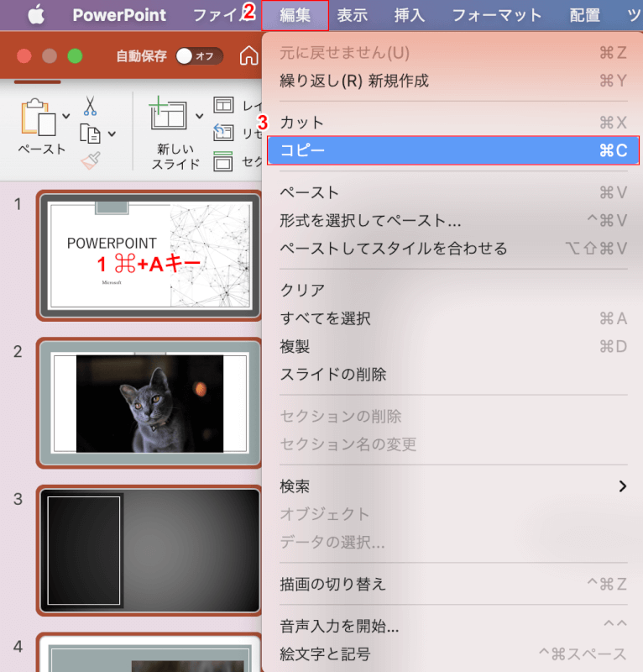This screenshot has width=643, height=672.
Task: Click the Reset slide icon
Action: pyautogui.click(x=223, y=133)
